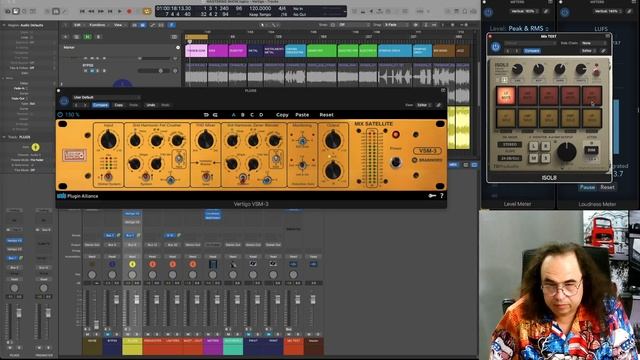The height and width of the screenshot is (360, 640).
Task: Click Compare in the VSM-3 plugin header
Action: 100,105
